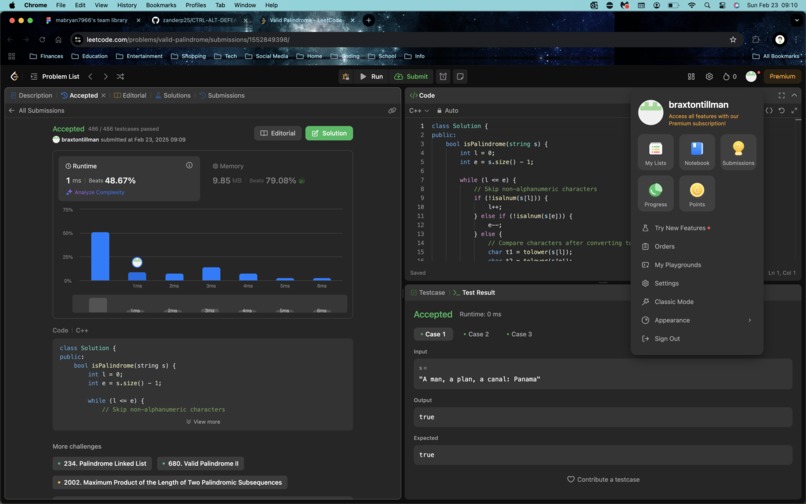Reload the page in Chrome
The width and height of the screenshot is (806, 504).
42,40
